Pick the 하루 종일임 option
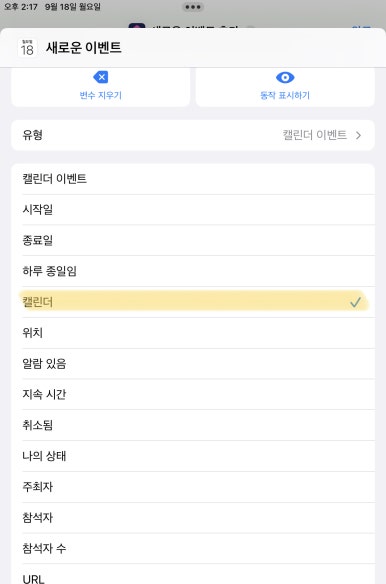Image resolution: width=386 pixels, height=584 pixels. point(193,271)
